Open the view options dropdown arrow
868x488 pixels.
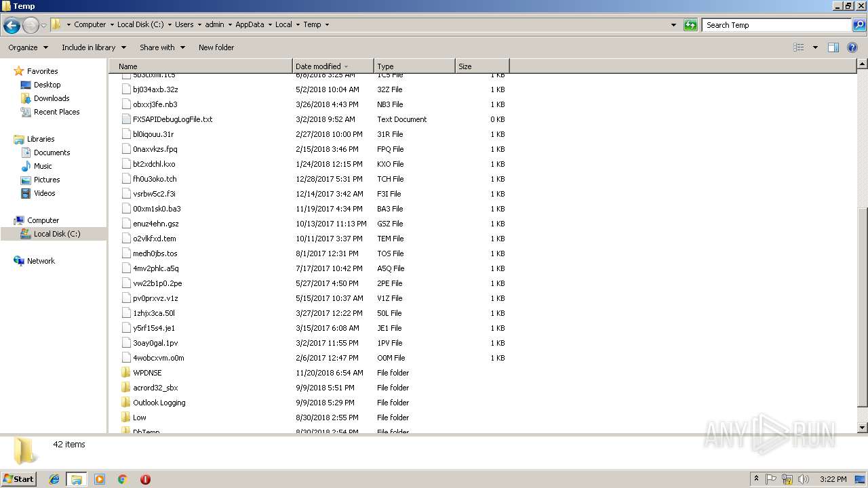click(x=815, y=47)
